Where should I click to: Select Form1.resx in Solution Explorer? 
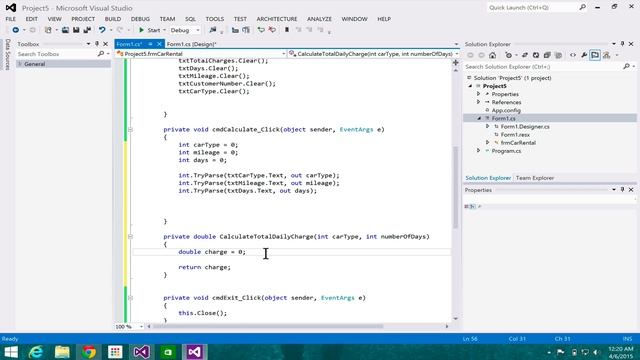coord(515,135)
